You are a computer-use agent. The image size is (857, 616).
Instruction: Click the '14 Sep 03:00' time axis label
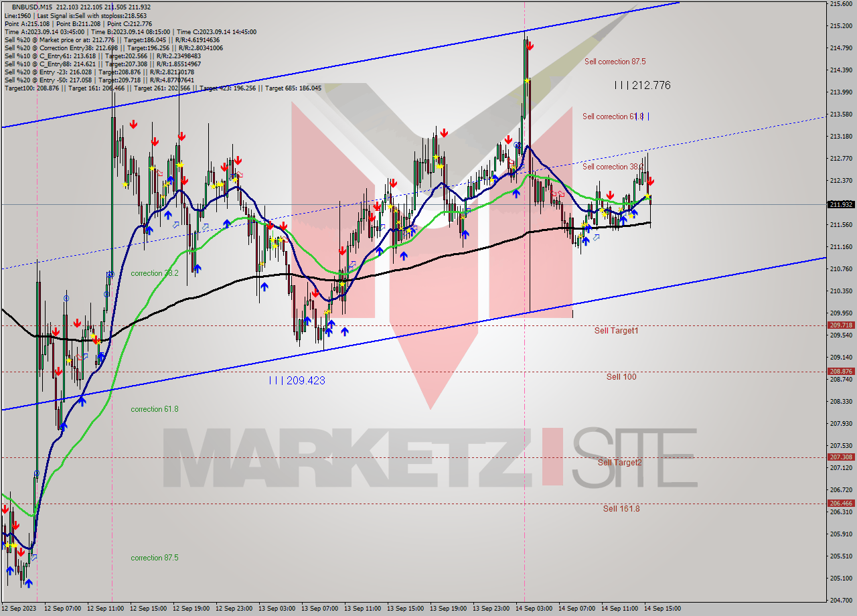point(534,609)
